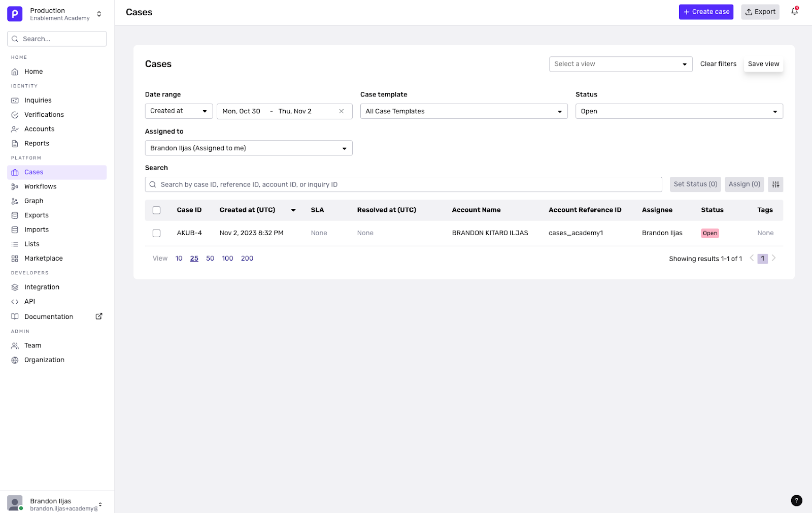The image size is (812, 513).
Task: Click the Export button
Action: (760, 12)
